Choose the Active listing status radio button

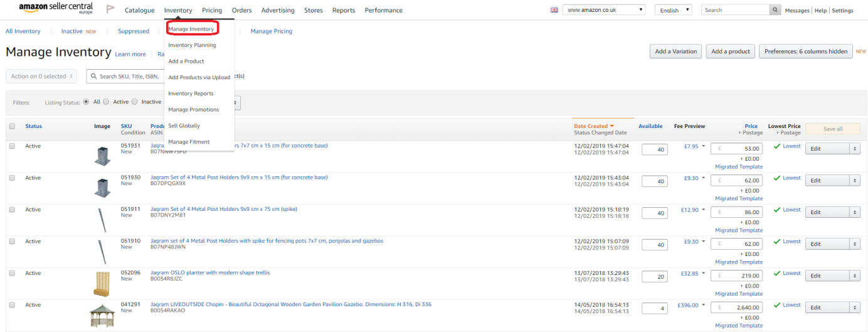[x=106, y=102]
